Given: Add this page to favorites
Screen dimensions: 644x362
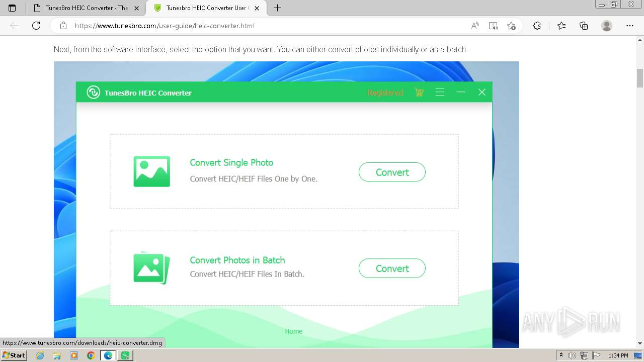Looking at the screenshot, I should point(511,26).
